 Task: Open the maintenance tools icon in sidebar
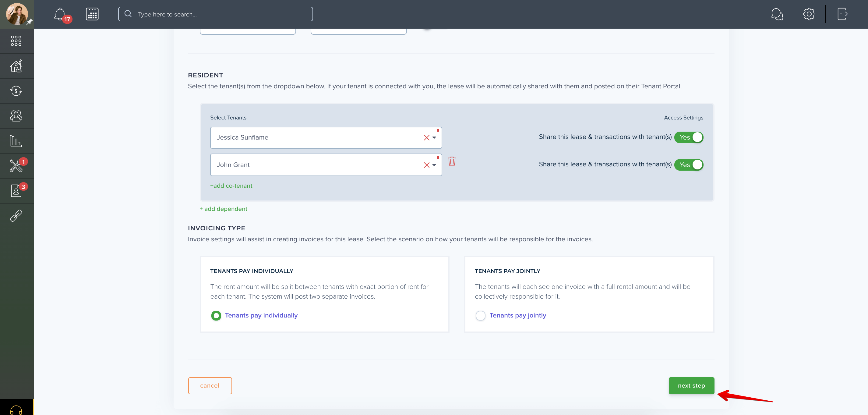(16, 166)
